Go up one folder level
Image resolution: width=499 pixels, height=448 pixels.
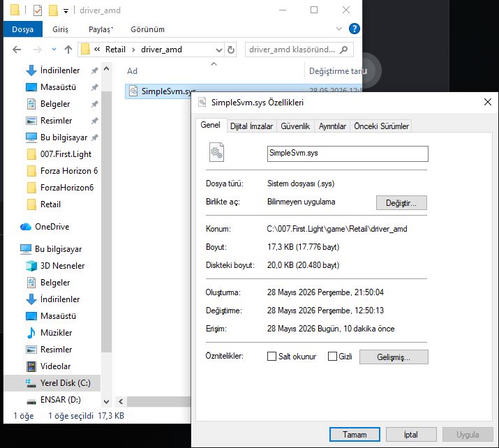(68, 50)
